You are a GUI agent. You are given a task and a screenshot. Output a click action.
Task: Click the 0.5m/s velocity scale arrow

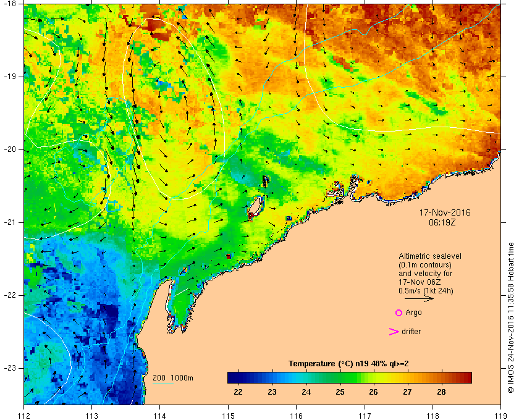419,298
